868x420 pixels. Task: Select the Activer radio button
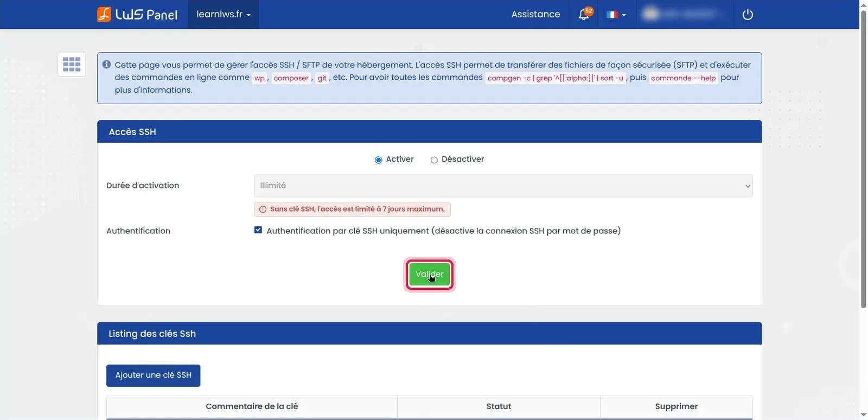[x=379, y=160]
